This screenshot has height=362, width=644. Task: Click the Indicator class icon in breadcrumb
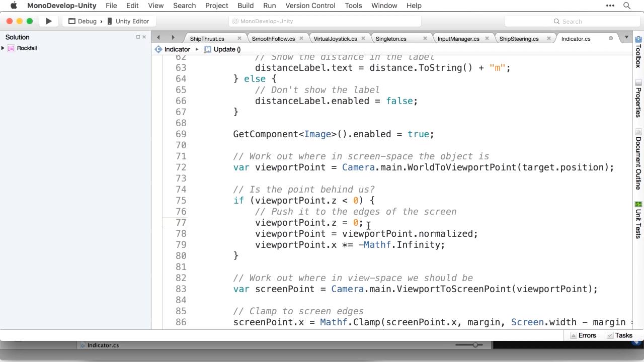pos(158,49)
